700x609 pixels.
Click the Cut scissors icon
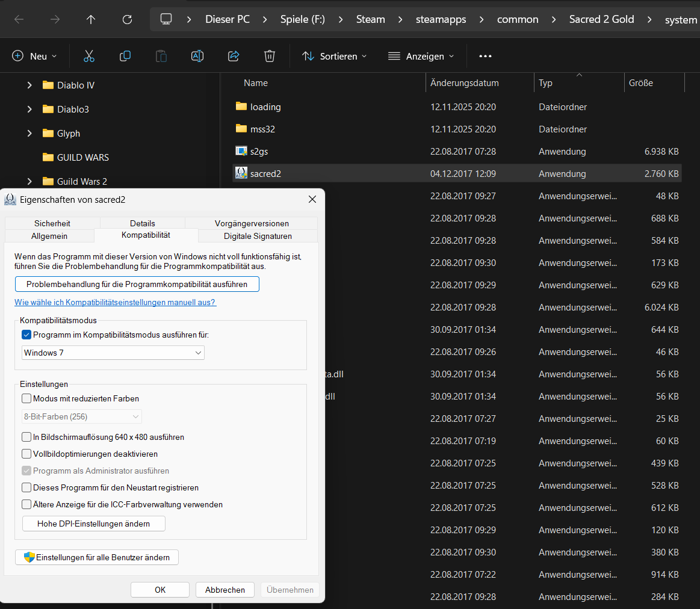[x=89, y=56]
